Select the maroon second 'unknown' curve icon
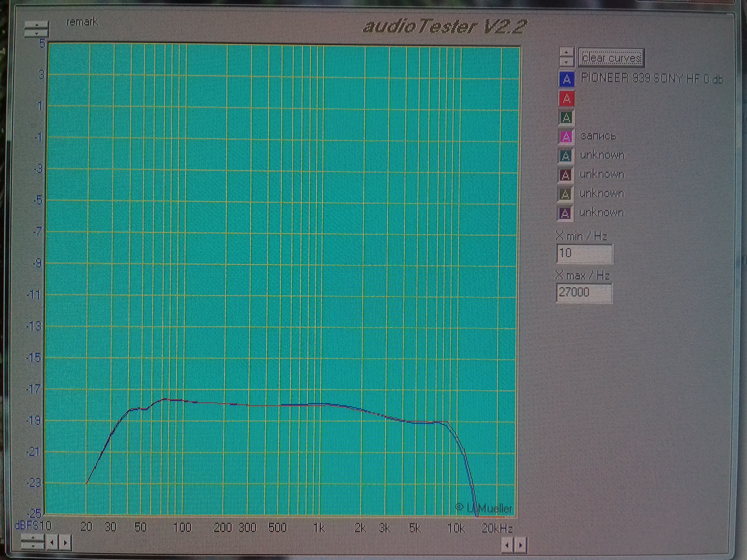This screenshot has height=560, width=747. click(565, 175)
